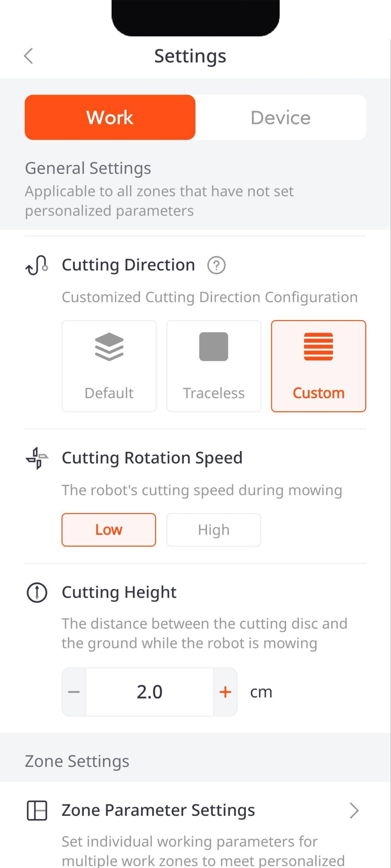Image resolution: width=391 pixels, height=868 pixels.
Task: Set rotation speed to Low
Action: 109,530
